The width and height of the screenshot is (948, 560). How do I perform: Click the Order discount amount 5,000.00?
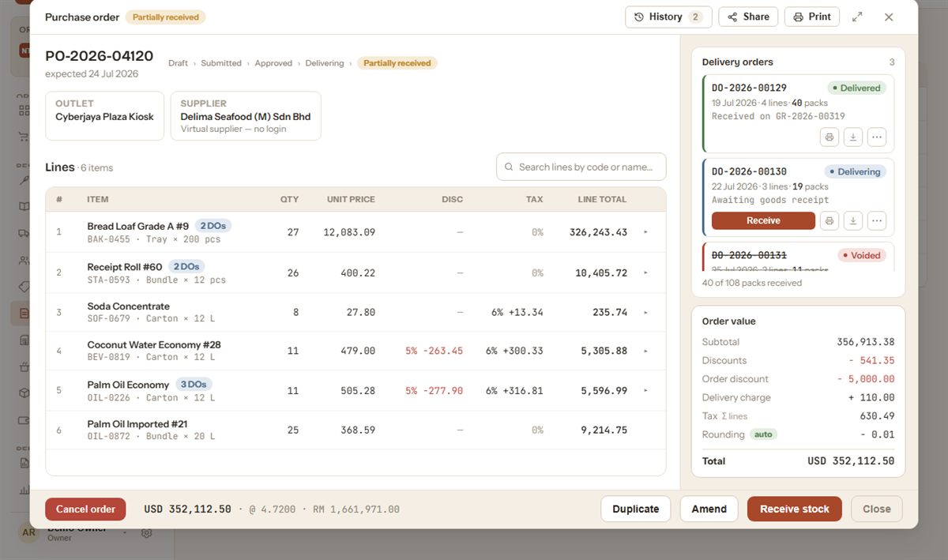tap(866, 379)
